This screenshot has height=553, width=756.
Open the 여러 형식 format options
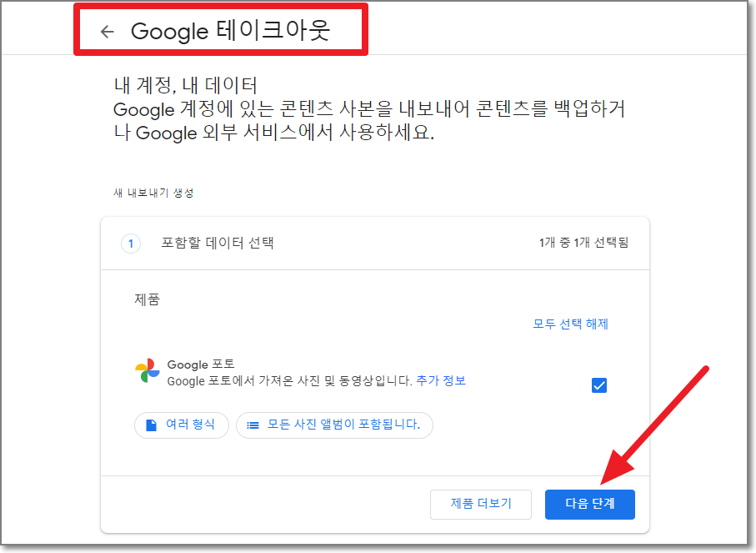(181, 425)
